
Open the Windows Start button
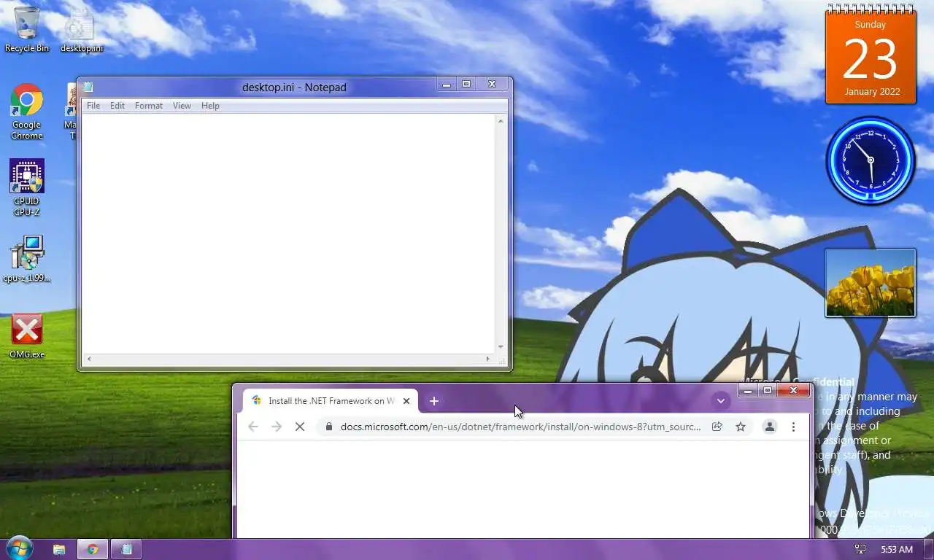(x=18, y=548)
